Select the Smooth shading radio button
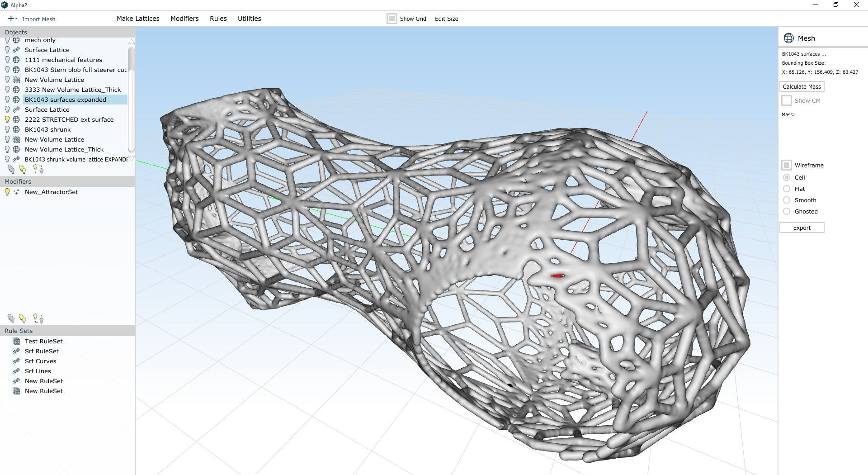The height and width of the screenshot is (475, 868). pos(787,200)
